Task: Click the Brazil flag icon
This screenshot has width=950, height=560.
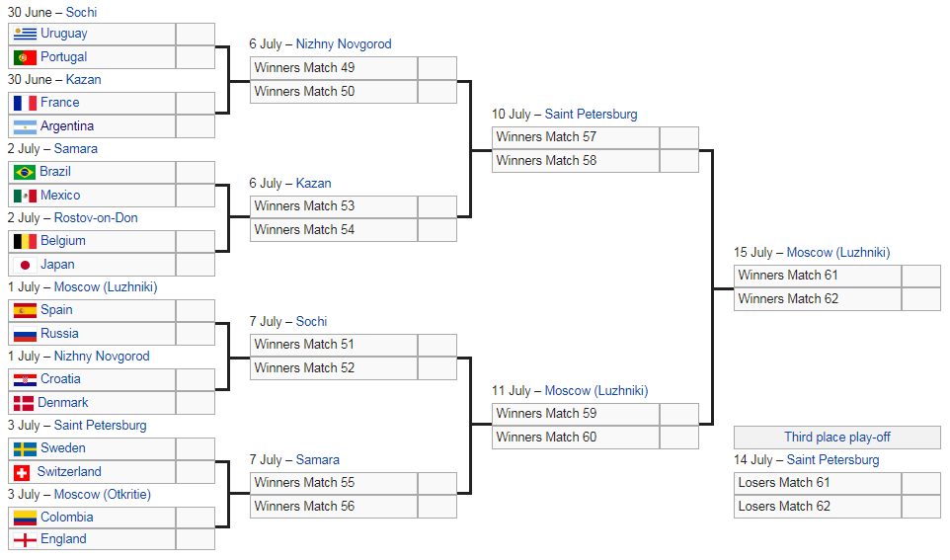Action: (x=26, y=172)
